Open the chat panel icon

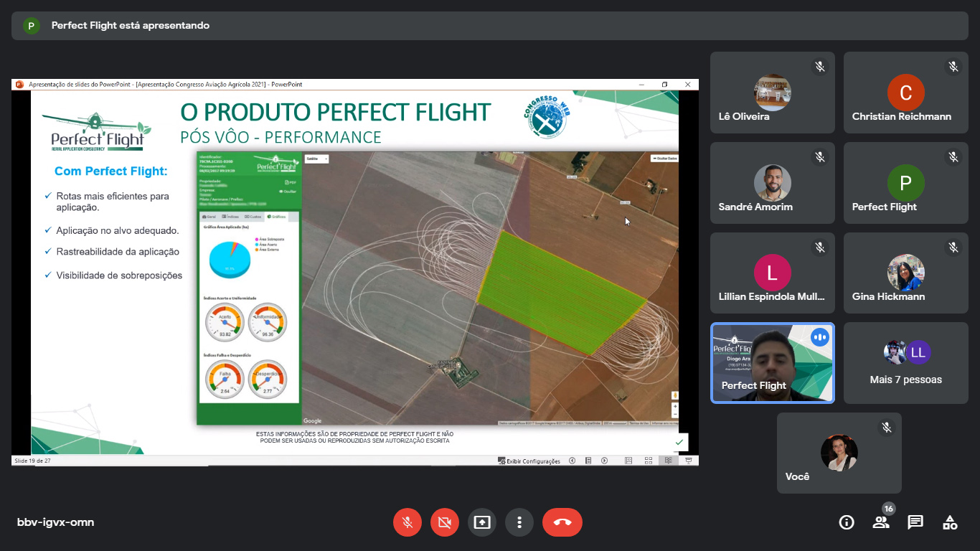tap(915, 522)
